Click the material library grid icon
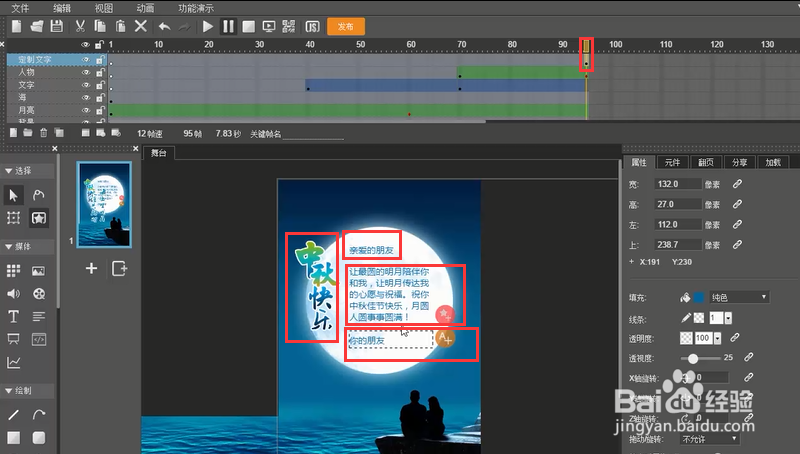This screenshot has width=800, height=454. pos(13,271)
